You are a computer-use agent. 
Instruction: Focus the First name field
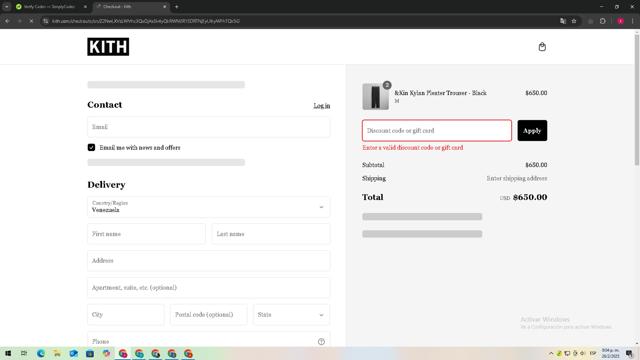pos(146,234)
